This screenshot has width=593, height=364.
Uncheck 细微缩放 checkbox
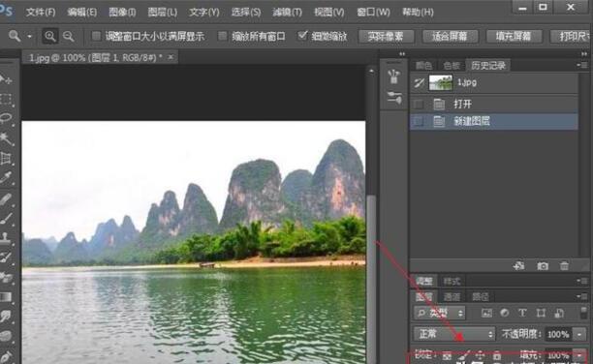point(302,36)
